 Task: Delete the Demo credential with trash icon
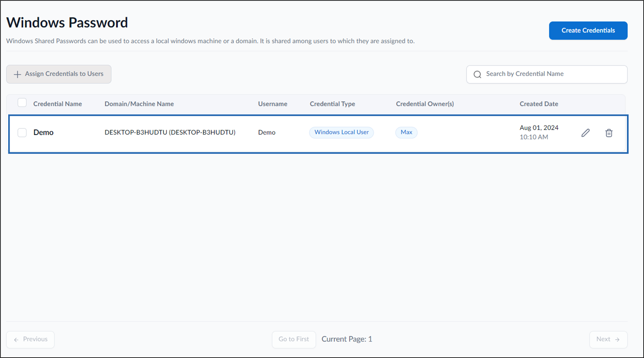(609, 133)
